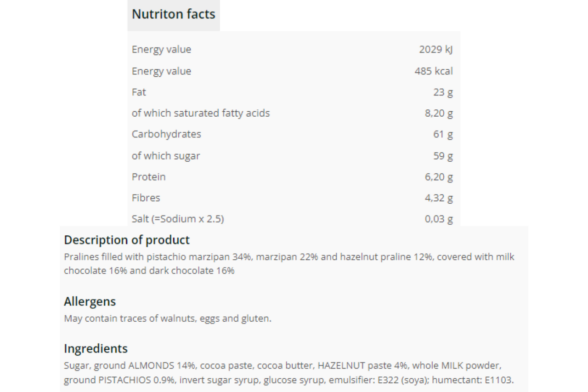The image size is (588, 392).
Task: Click the Salt (=Sodium x 2.5) label
Action: pos(178,219)
